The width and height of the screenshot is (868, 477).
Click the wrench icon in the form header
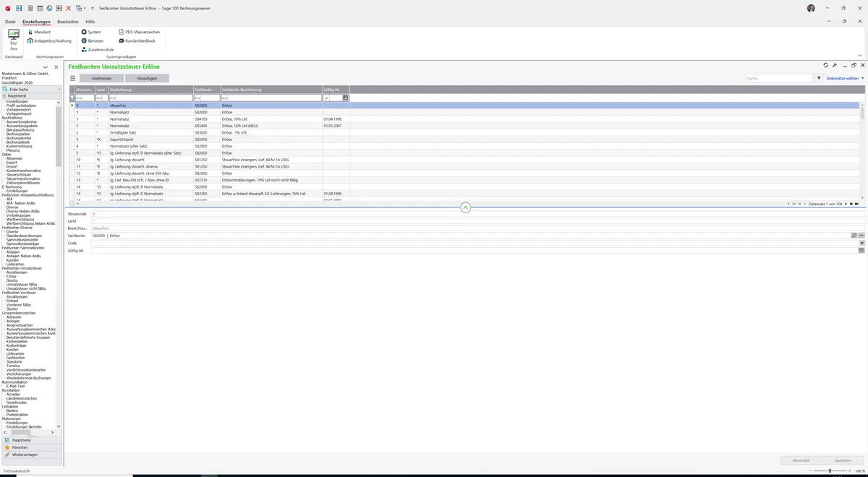pyautogui.click(x=835, y=65)
